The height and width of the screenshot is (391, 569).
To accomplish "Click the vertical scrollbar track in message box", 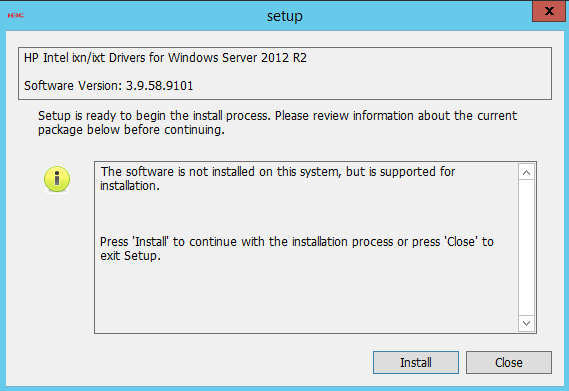I will 527,248.
